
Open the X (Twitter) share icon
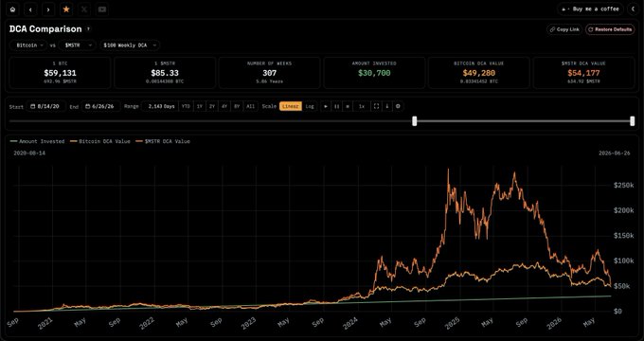[x=84, y=9]
